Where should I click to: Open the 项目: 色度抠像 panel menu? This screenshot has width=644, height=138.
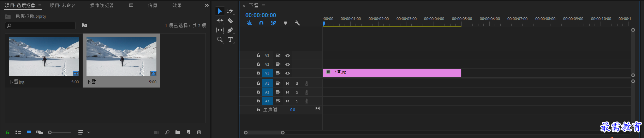click(40, 6)
